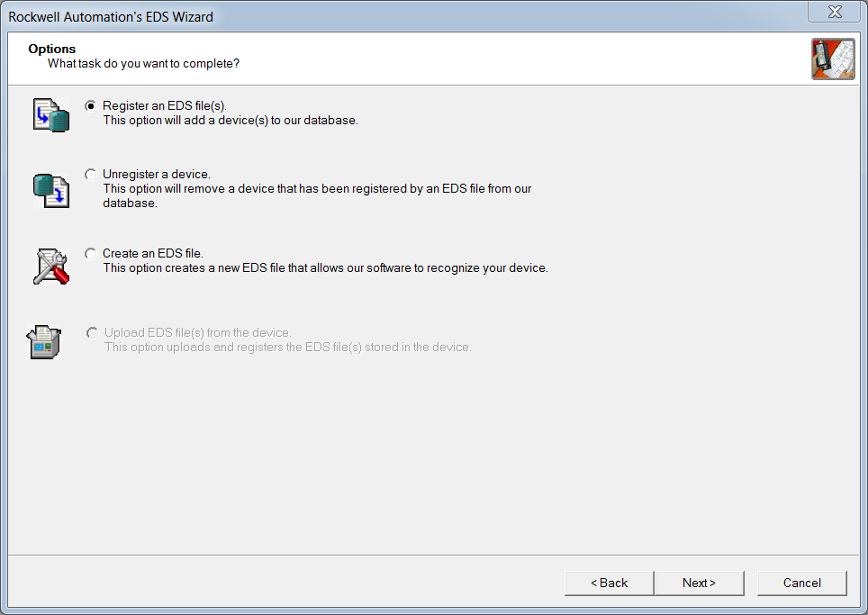Click the Upload EDS from device icon
Viewport: 868px width, 615px height.
click(45, 342)
